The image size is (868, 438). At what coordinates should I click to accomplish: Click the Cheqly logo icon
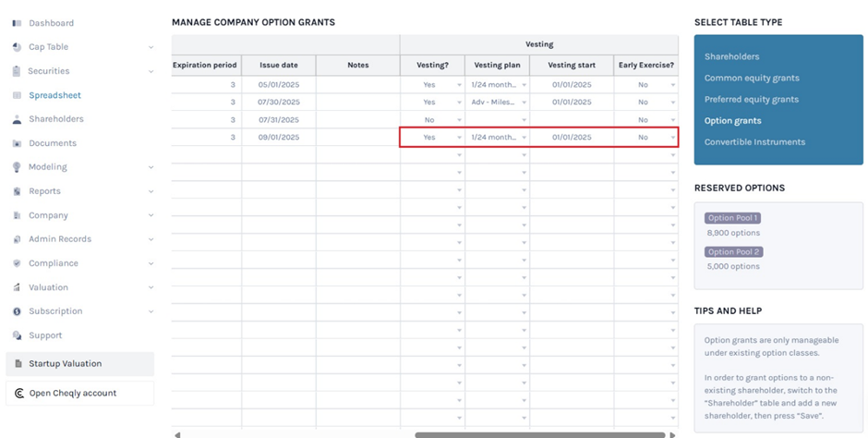19,393
